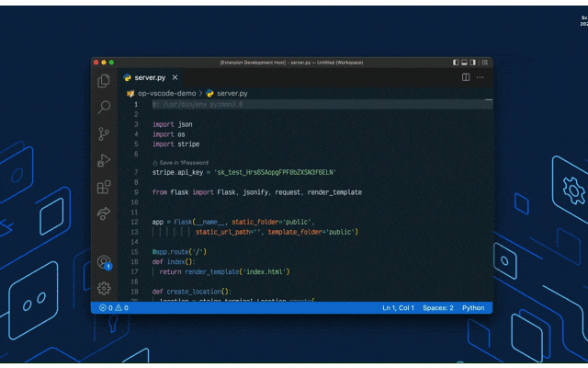The width and height of the screenshot is (588, 368).
Task: Open the Explorer view in the activity bar
Action: (104, 81)
